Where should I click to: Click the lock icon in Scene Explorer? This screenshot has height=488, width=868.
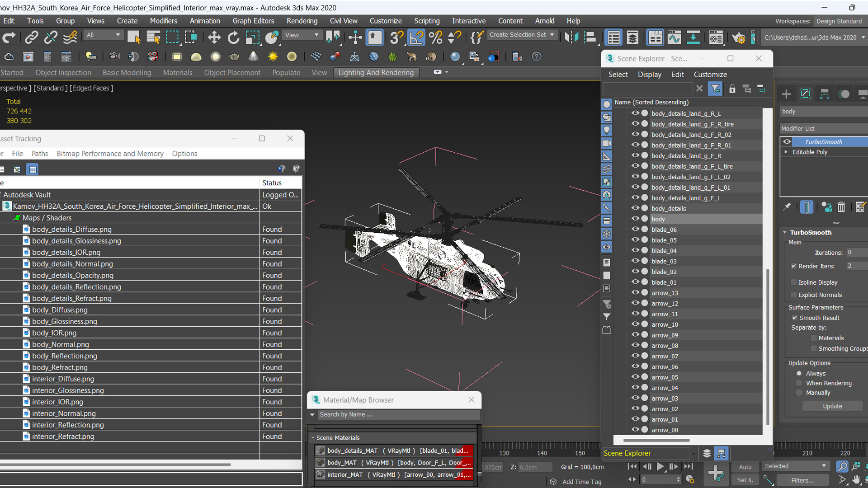click(x=732, y=89)
